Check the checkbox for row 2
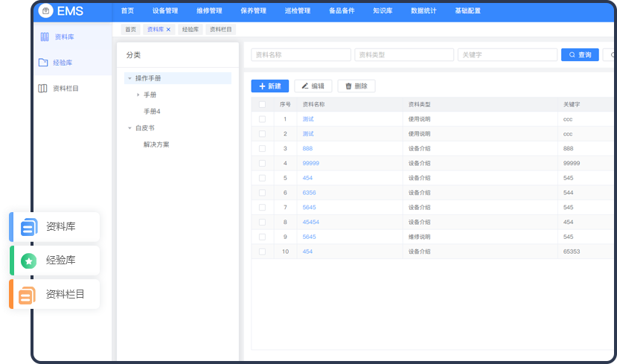This screenshot has width=617, height=364. tap(262, 134)
